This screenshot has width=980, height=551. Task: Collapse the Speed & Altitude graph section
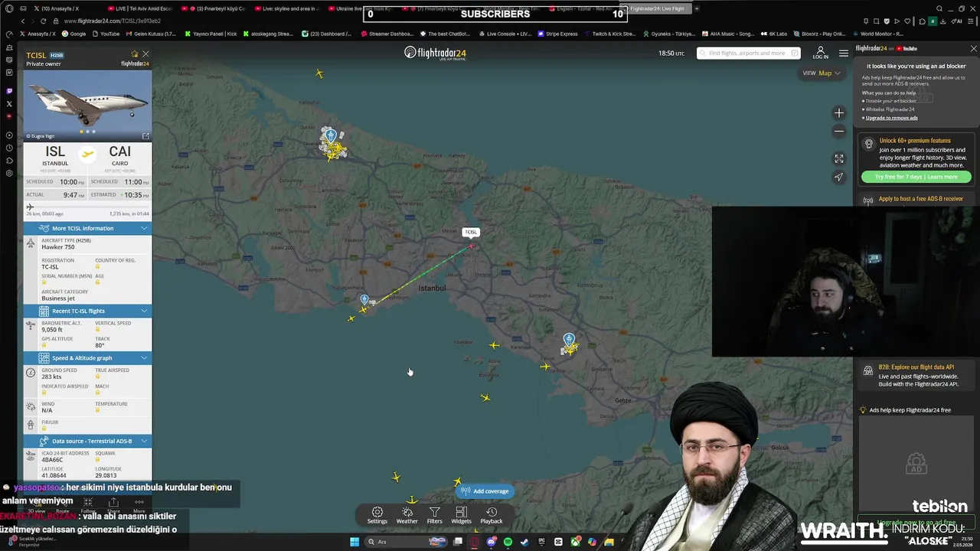point(87,357)
